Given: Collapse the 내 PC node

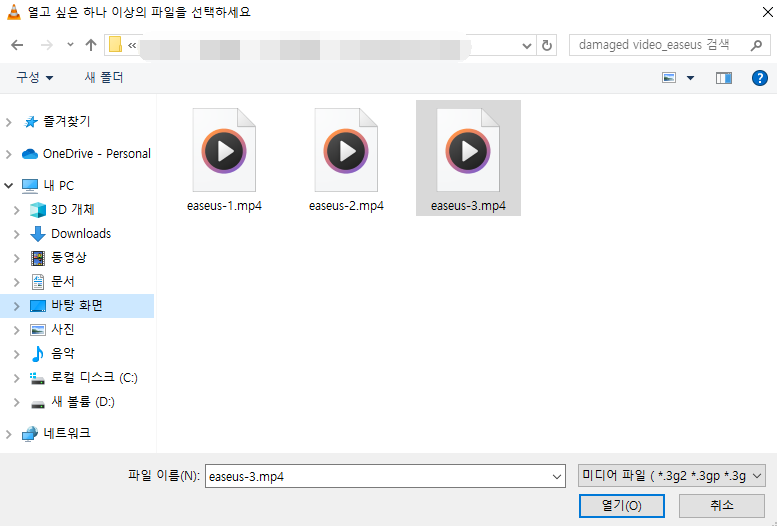Looking at the screenshot, I should [8, 186].
